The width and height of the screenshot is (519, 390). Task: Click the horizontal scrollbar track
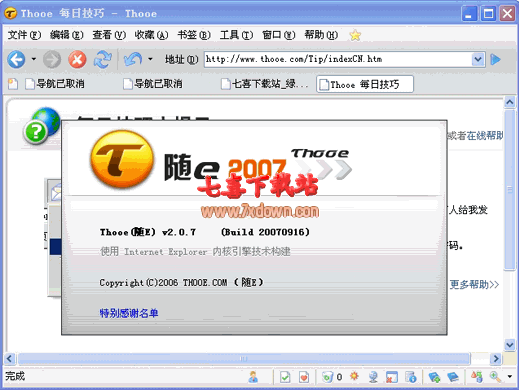480,359
